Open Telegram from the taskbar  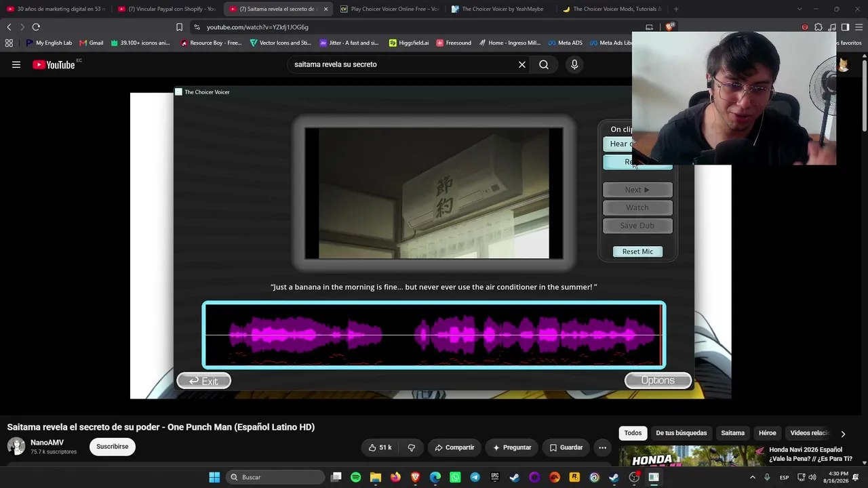pyautogui.click(x=475, y=477)
